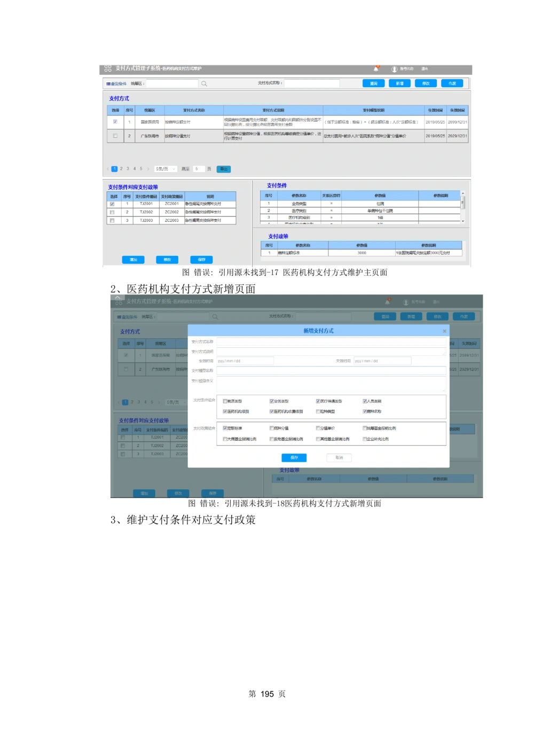Click the upper 支付条件 table vertical scrollbar

point(463,203)
